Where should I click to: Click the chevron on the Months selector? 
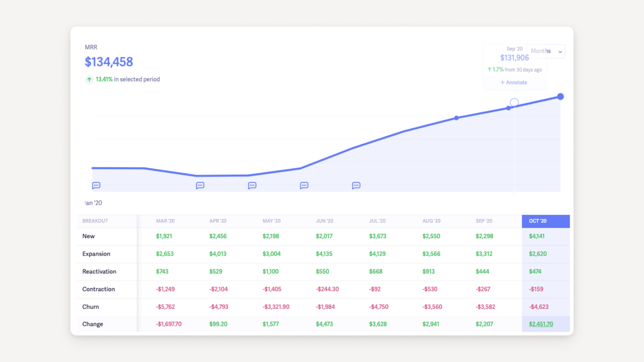[560, 52]
